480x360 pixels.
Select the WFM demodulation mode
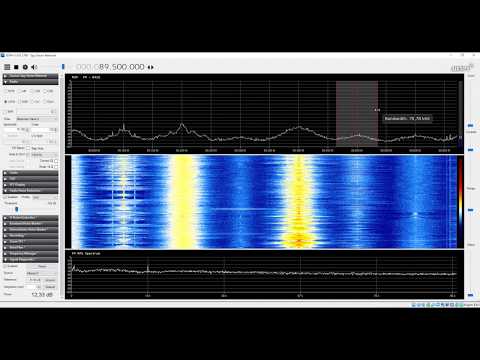[x=10, y=101]
